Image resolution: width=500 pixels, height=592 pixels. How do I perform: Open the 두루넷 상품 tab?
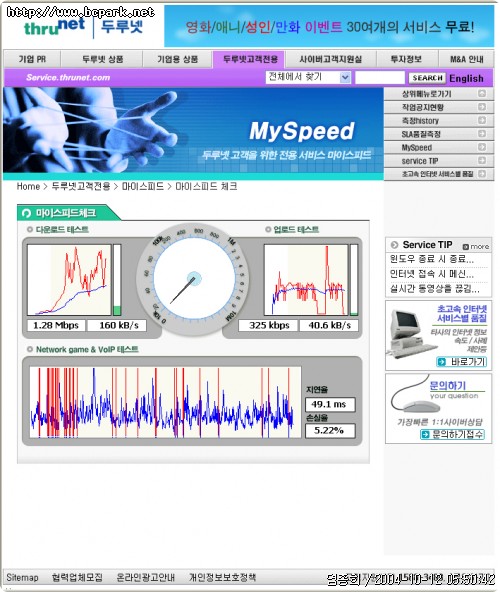[x=102, y=59]
